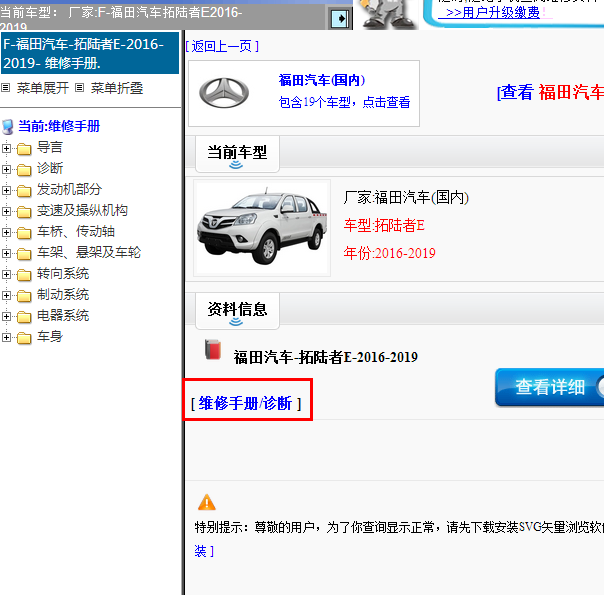Click the 查看详细 button

(x=550, y=387)
